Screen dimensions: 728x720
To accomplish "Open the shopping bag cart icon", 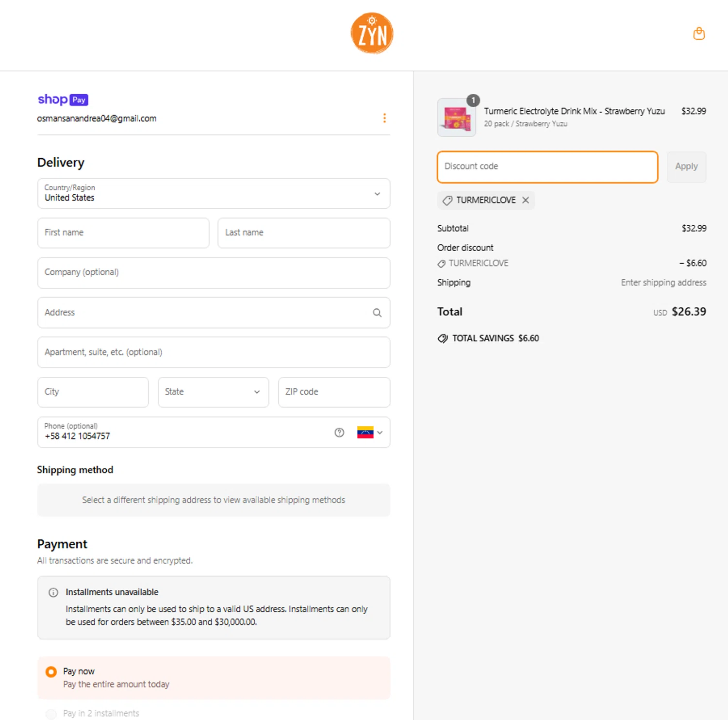I will click(x=699, y=33).
